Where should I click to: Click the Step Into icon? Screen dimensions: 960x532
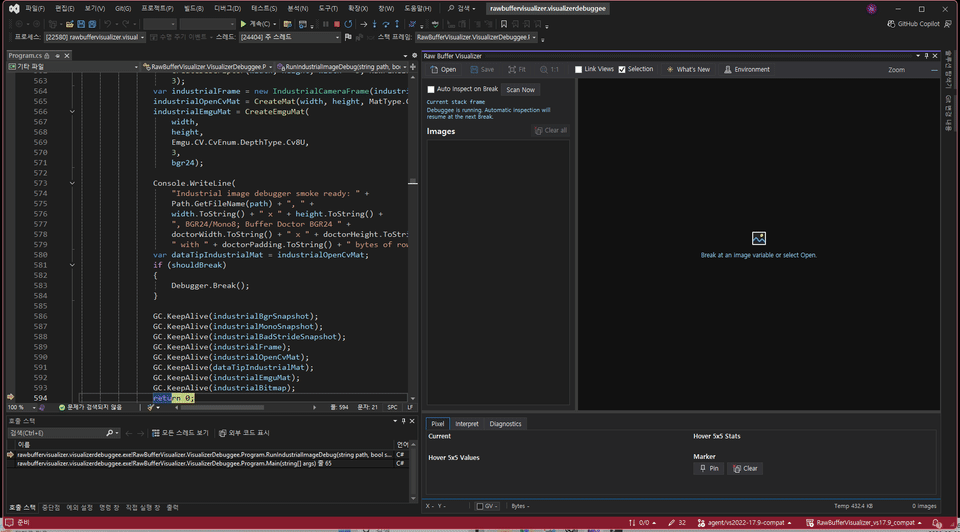375,24
